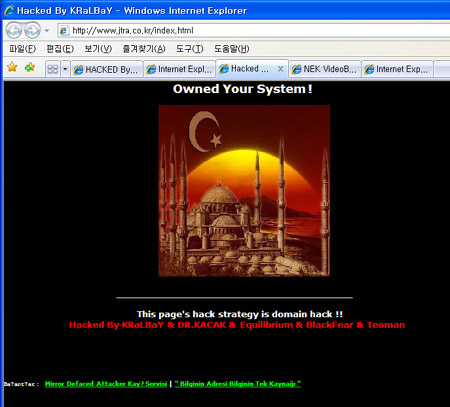Click the Mirror Defaced Attacker link

pyautogui.click(x=106, y=384)
